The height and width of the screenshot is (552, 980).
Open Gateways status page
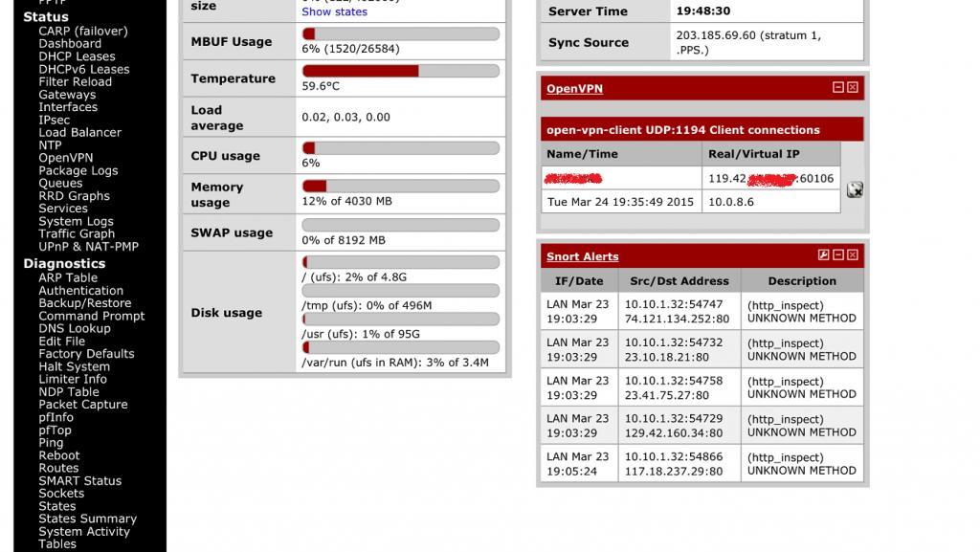pos(67,95)
